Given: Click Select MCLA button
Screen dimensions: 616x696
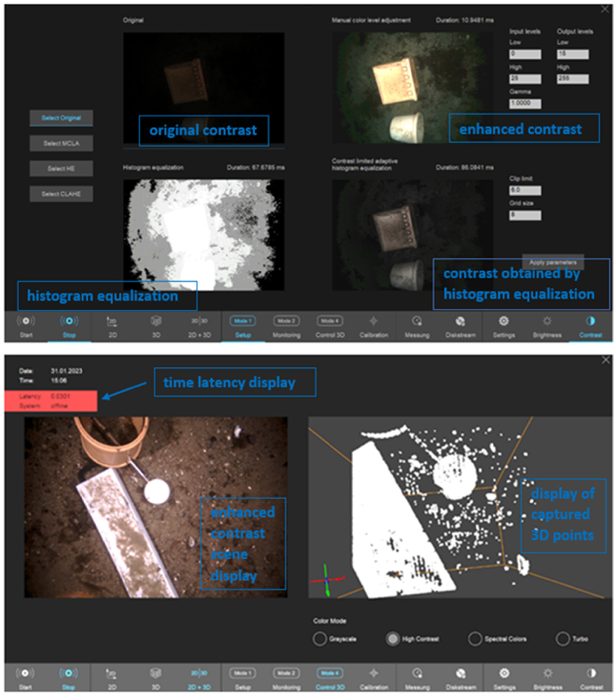Looking at the screenshot, I should (x=61, y=143).
